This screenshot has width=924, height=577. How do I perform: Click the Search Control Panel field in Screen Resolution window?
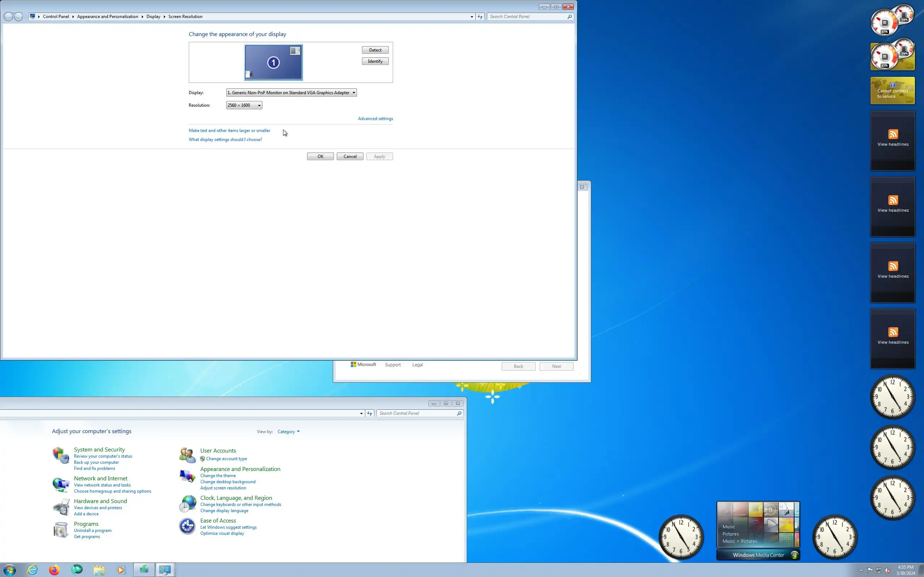[x=527, y=17]
